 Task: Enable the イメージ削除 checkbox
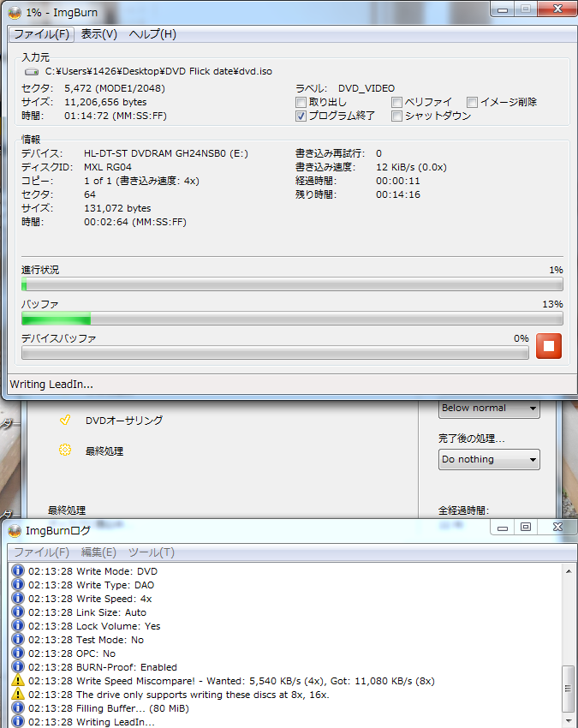[472, 102]
